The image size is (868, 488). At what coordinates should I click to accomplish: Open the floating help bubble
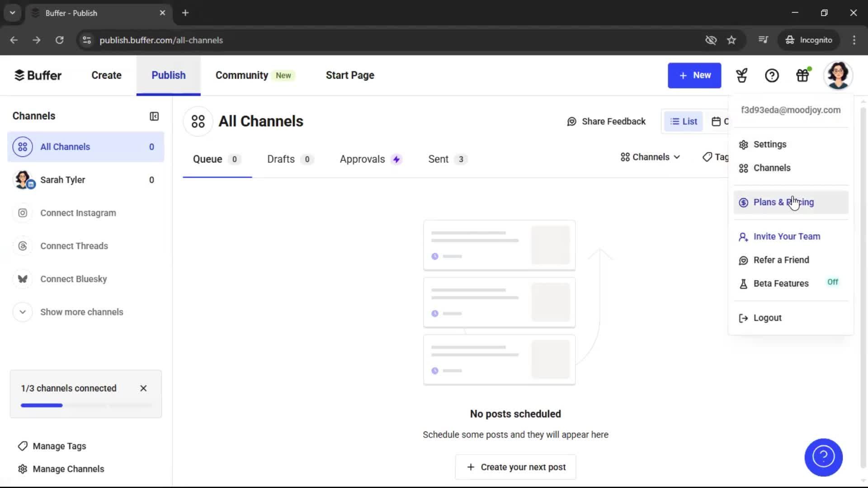[x=824, y=457]
